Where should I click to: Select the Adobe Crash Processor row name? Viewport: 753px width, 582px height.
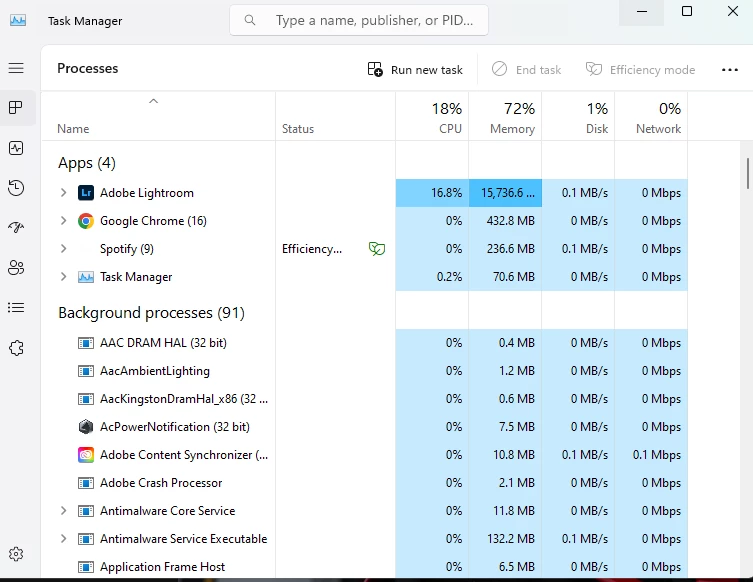tap(161, 483)
